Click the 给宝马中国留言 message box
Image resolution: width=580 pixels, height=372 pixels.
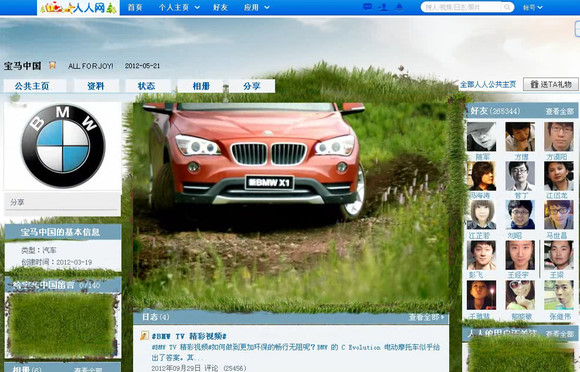pyautogui.click(x=62, y=325)
